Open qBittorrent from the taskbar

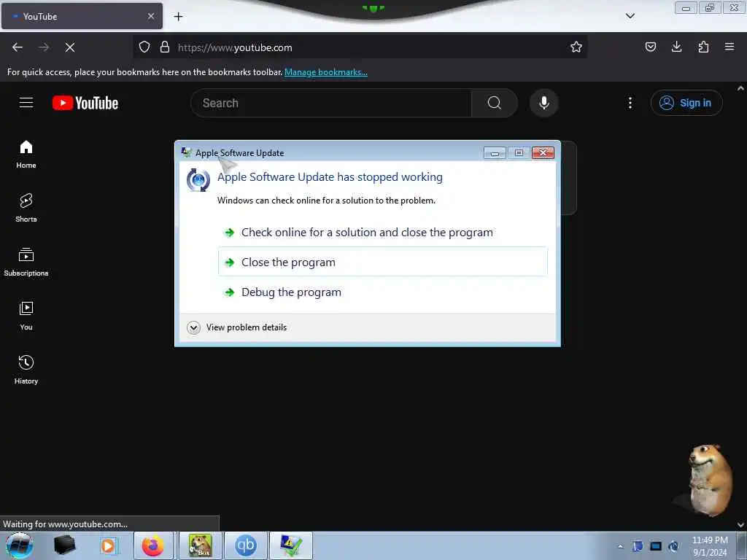pyautogui.click(x=245, y=545)
